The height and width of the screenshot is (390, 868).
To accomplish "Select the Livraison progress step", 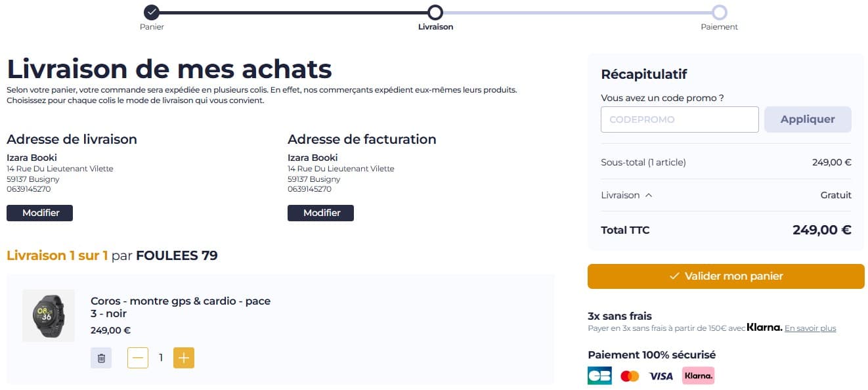I will pos(435,12).
